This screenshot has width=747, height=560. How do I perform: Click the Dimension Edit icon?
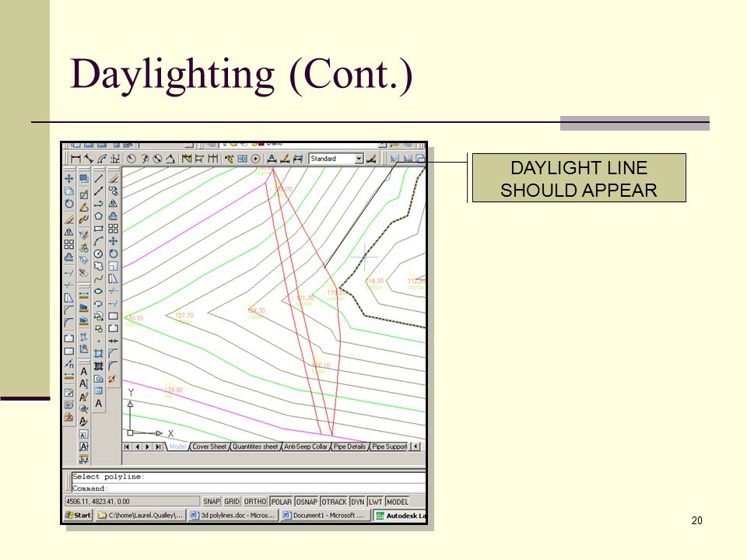pyautogui.click(x=272, y=159)
